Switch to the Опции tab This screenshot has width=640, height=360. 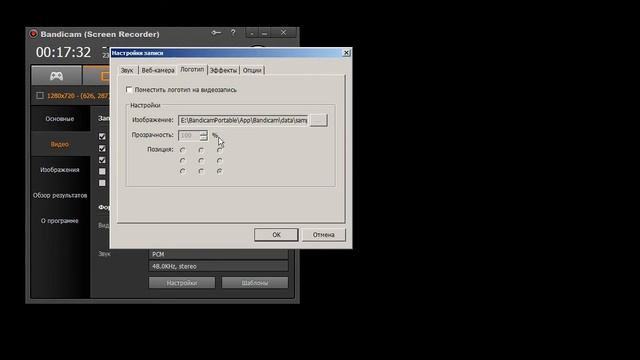pos(252,70)
